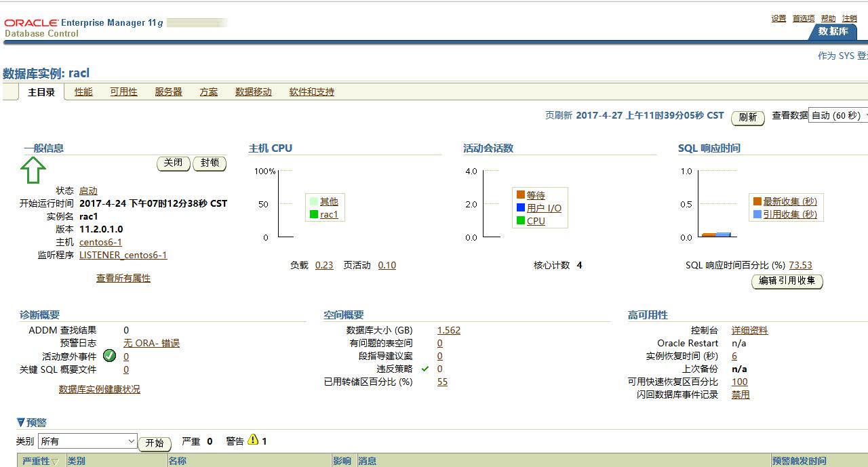Open 无 ORA- 错误 alert log link
The image size is (868, 467).
coord(151,343)
